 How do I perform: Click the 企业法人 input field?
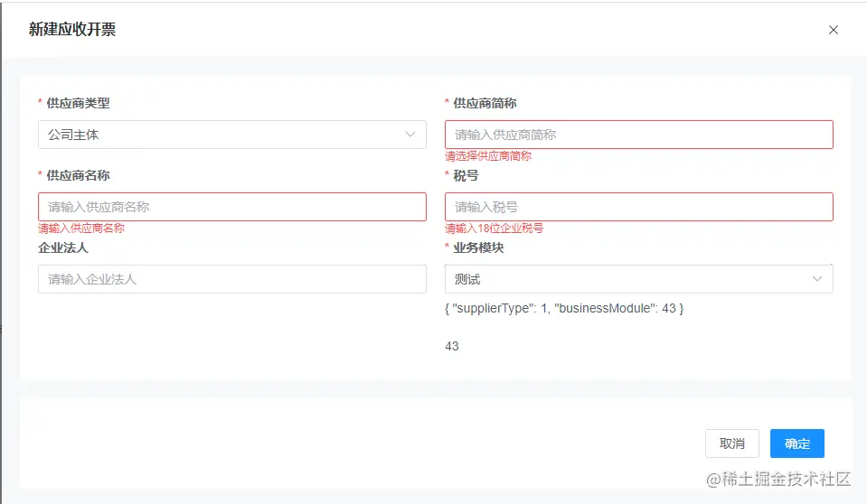(x=232, y=279)
